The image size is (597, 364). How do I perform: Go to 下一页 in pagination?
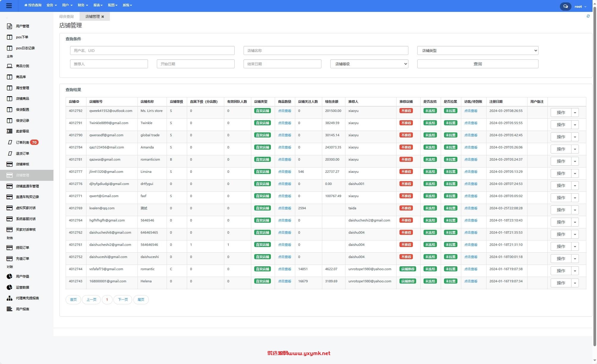point(123,300)
